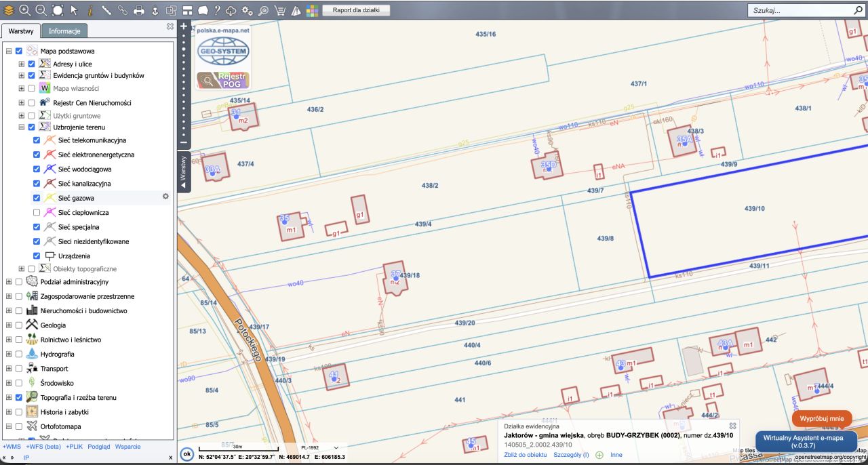The image size is (868, 465).
Task: Activate the measure distance ruler tool
Action: click(x=106, y=10)
